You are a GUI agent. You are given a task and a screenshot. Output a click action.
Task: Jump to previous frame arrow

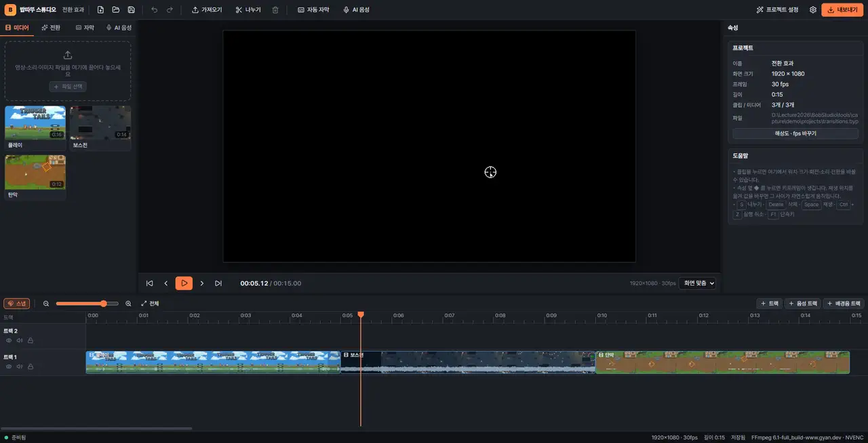tap(166, 283)
